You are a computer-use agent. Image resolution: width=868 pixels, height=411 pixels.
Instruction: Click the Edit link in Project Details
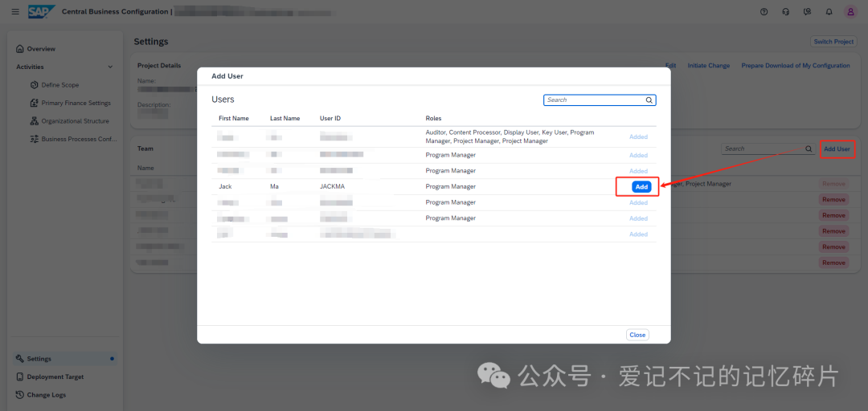tap(670, 65)
